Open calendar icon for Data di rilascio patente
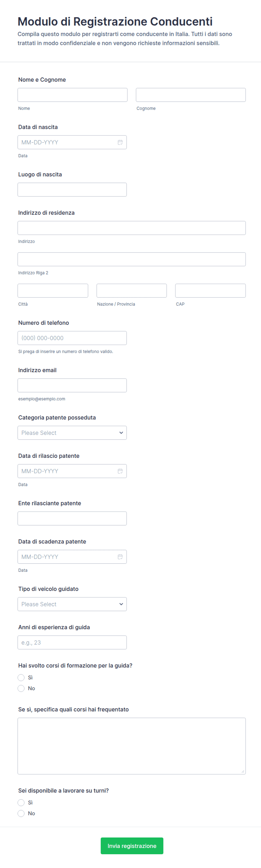Image resolution: width=261 pixels, height=868 pixels. 120,471
